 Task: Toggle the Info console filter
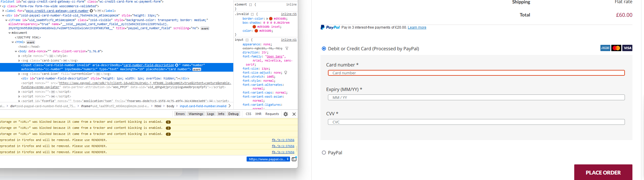pyautogui.click(x=221, y=114)
